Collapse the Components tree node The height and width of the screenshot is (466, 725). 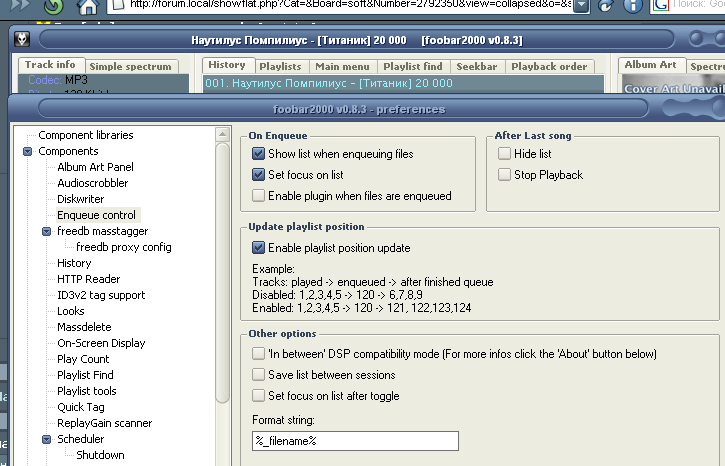click(x=27, y=151)
